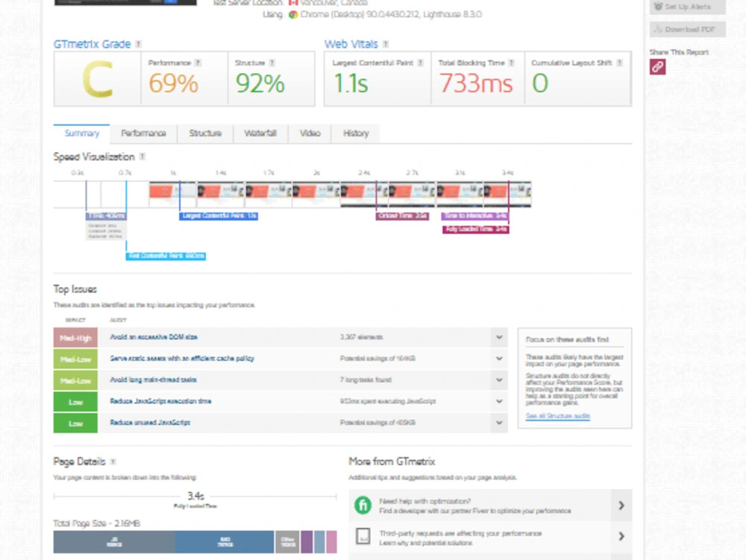This screenshot has height=560, width=746.
Task: Click chevron for Third-party requests row
Action: click(x=621, y=536)
